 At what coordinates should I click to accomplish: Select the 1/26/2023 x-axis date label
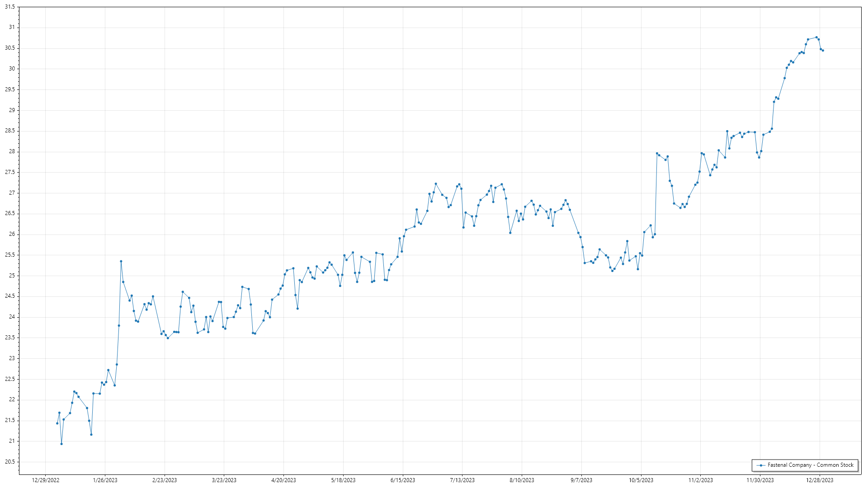[x=105, y=480]
